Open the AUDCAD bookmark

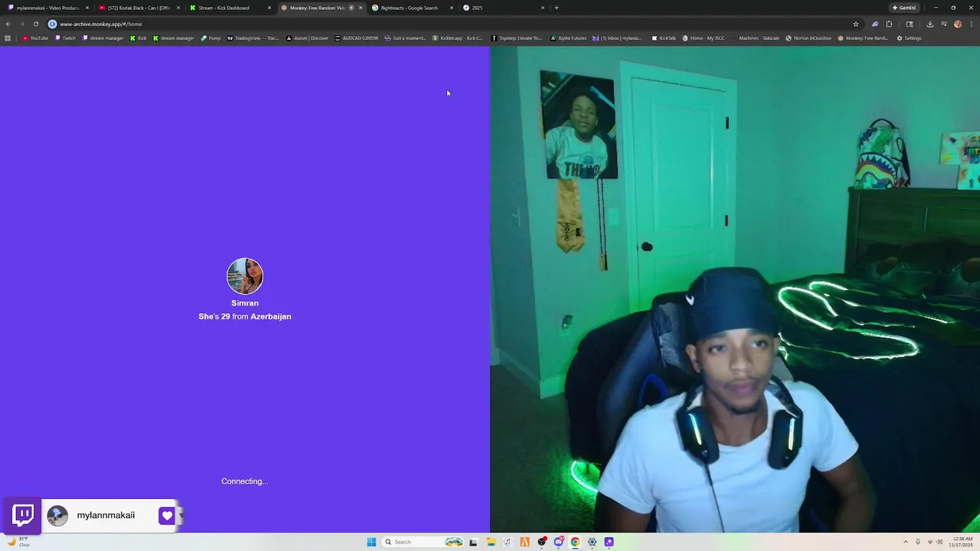coord(357,38)
